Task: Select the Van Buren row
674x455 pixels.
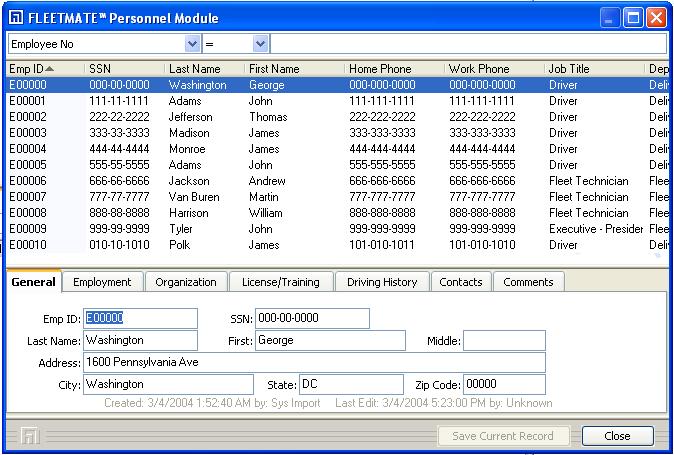Action: coord(337,197)
